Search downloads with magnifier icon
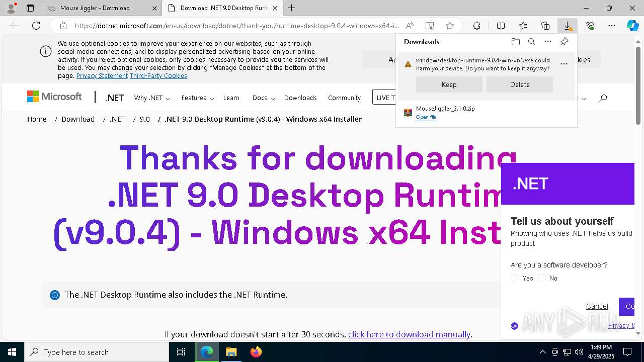The image size is (644, 362). point(532,42)
